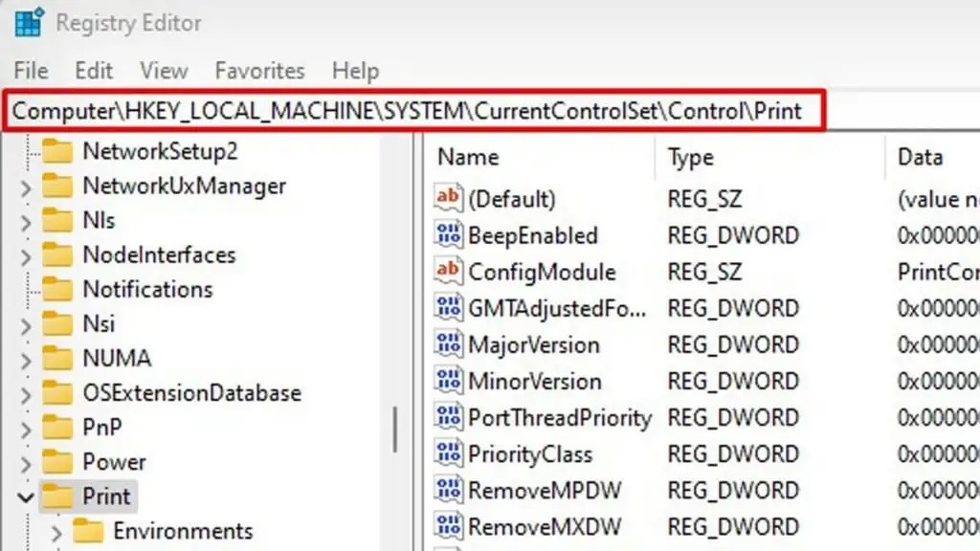
Task: Select the Power folder icon
Action: 57,462
